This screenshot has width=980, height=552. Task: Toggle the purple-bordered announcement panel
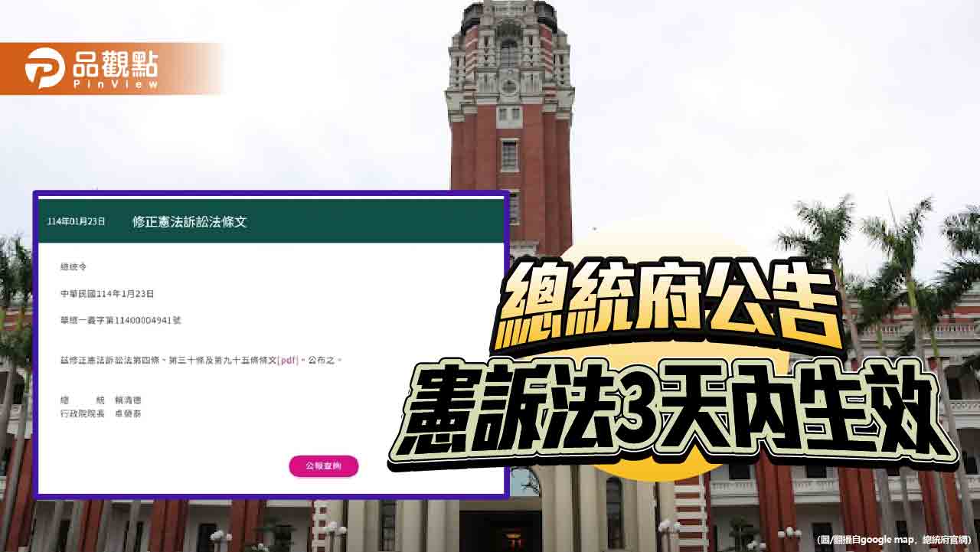click(x=269, y=345)
